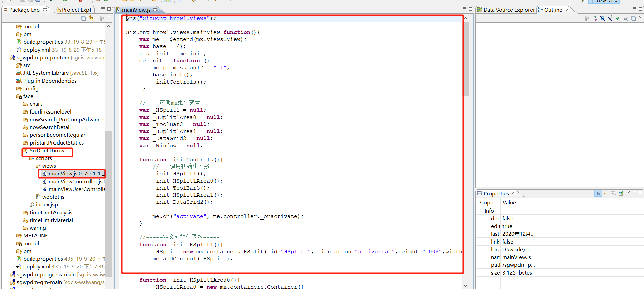Select the waring folder

coord(34,228)
